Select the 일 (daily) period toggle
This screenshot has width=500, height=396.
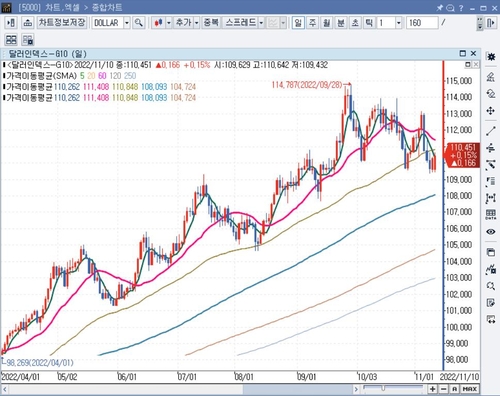point(298,23)
